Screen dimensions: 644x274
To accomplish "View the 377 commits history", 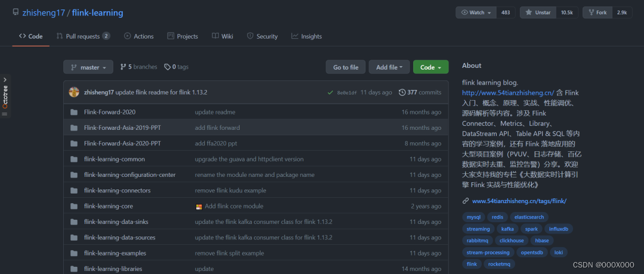I will click(420, 92).
